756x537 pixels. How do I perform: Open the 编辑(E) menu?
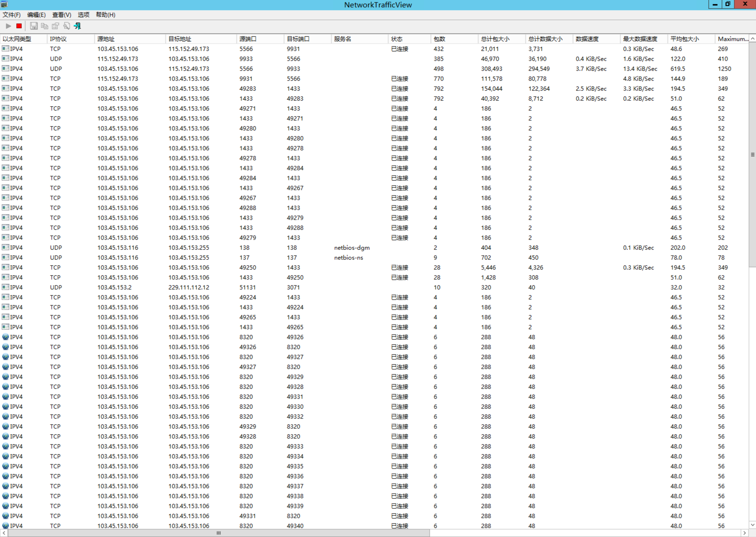[36, 15]
